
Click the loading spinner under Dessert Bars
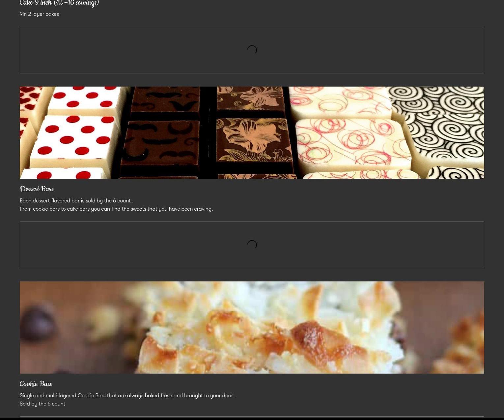(x=252, y=245)
